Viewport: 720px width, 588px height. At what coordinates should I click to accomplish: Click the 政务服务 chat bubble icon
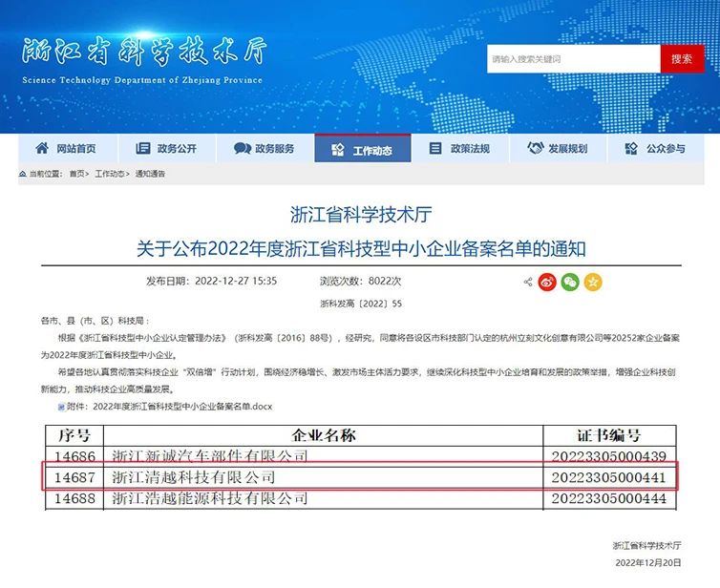tap(242, 149)
